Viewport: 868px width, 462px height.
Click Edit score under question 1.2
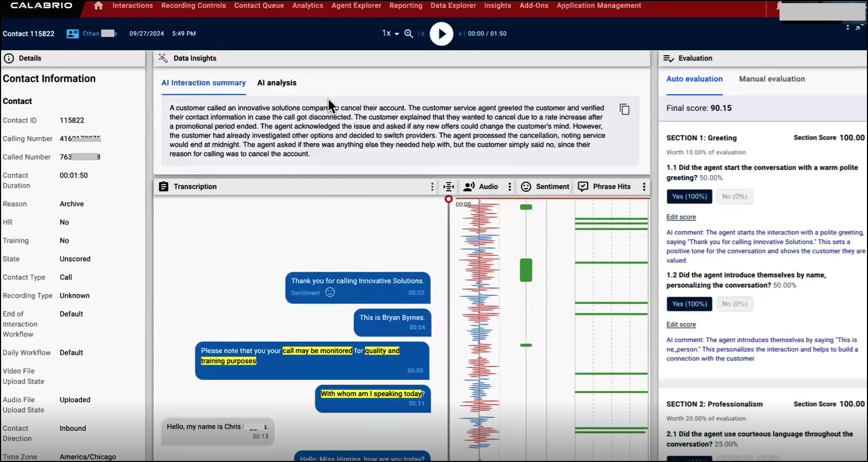681,325
